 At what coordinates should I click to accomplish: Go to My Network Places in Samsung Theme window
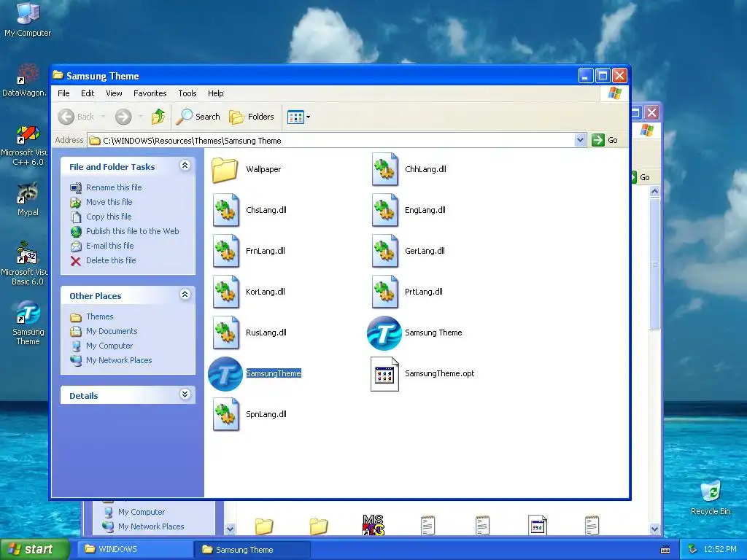119,360
